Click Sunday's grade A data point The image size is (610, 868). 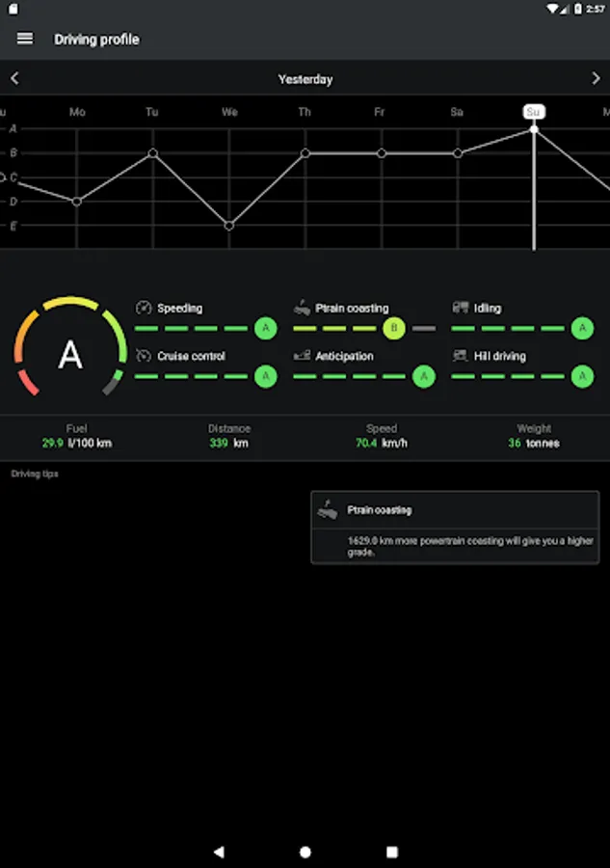tap(534, 129)
